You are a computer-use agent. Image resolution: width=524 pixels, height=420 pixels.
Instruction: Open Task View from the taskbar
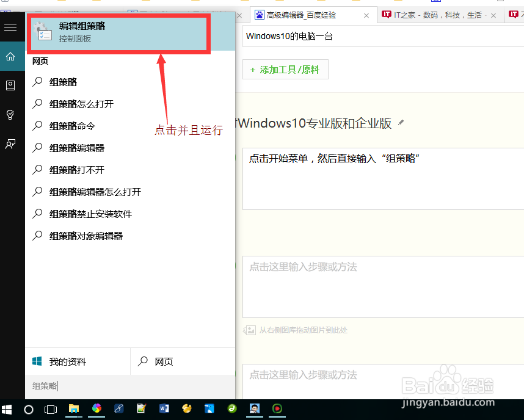(51, 409)
